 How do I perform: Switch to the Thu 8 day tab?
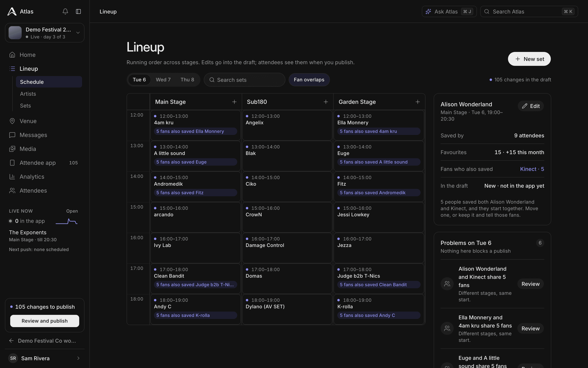[187, 80]
